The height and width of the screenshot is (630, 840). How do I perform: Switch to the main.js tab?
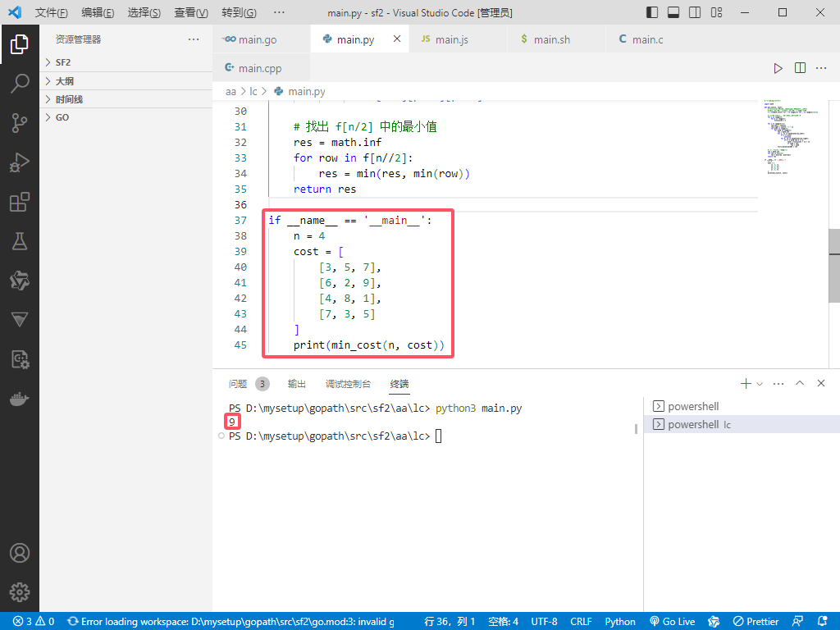tap(458, 39)
